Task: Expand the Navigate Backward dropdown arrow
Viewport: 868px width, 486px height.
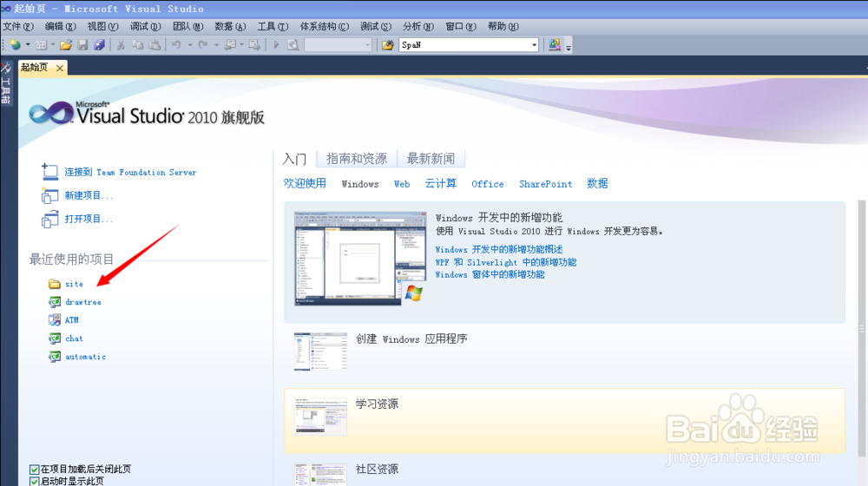Action: coord(242,45)
